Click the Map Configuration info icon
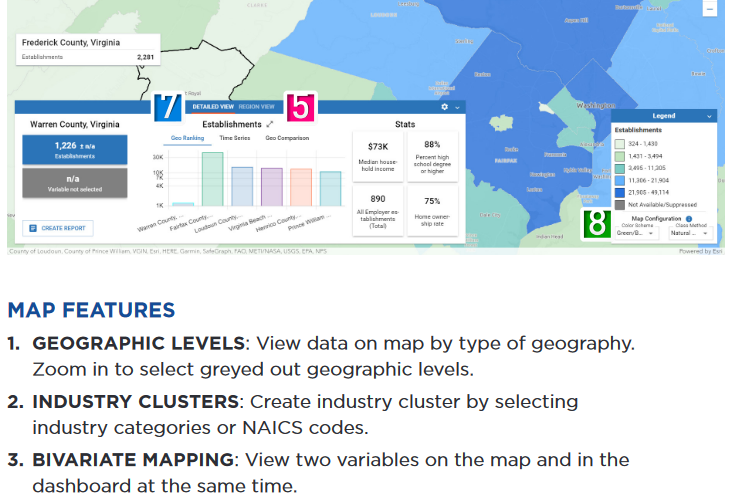Screen dimensions: 732x500 [689, 218]
